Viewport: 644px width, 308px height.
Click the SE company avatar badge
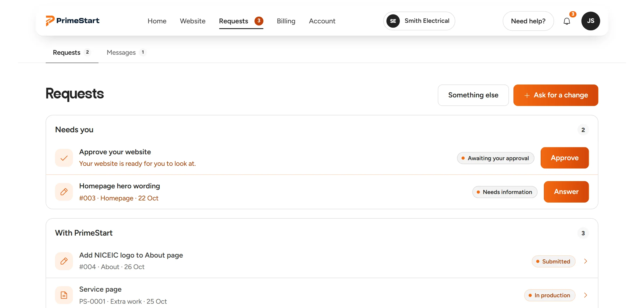coord(393,21)
